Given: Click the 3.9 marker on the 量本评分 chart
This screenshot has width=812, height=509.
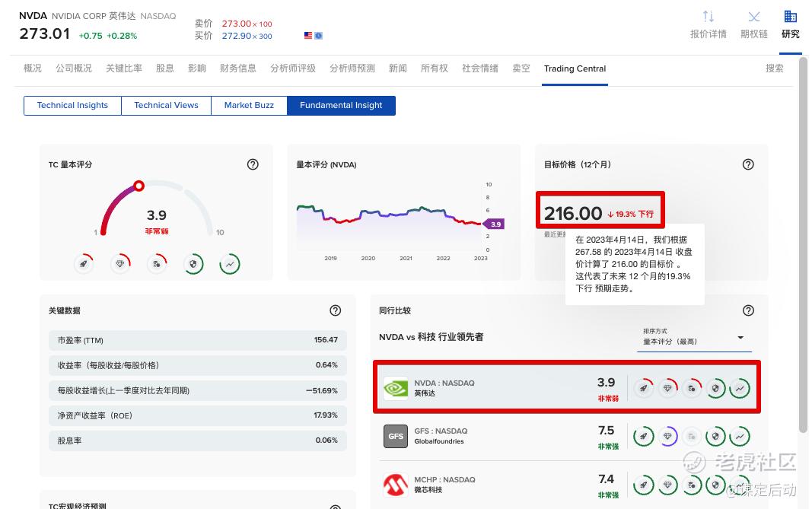Looking at the screenshot, I should pos(494,224).
